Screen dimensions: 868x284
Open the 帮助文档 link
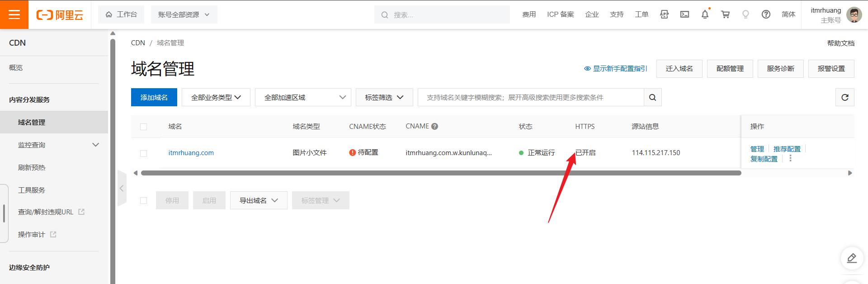(841, 43)
